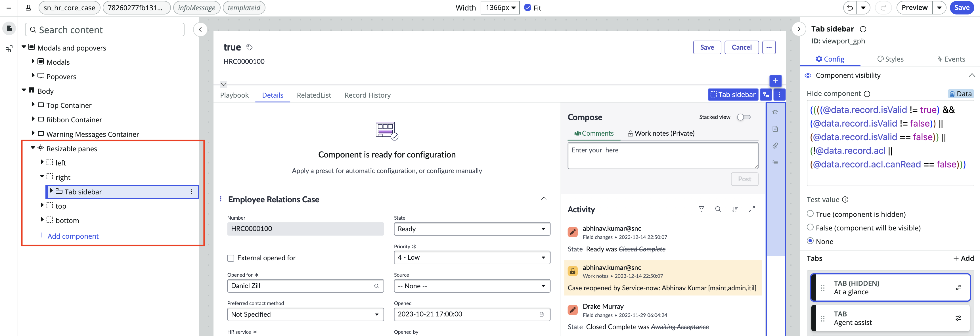This screenshot has width=980, height=336.
Task: Open the hamburger menu icon
Action: click(x=9, y=7)
